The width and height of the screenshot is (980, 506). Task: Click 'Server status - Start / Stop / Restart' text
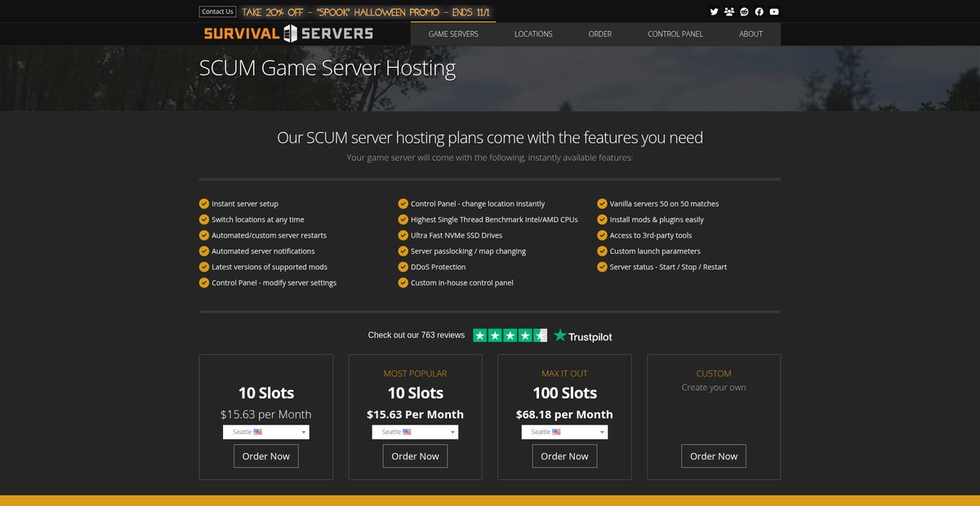click(668, 267)
